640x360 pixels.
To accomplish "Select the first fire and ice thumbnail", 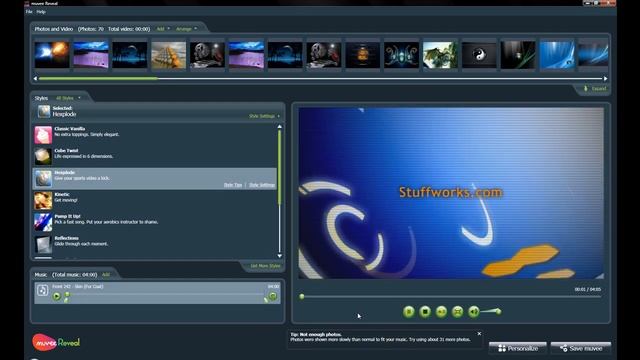I will [52, 55].
